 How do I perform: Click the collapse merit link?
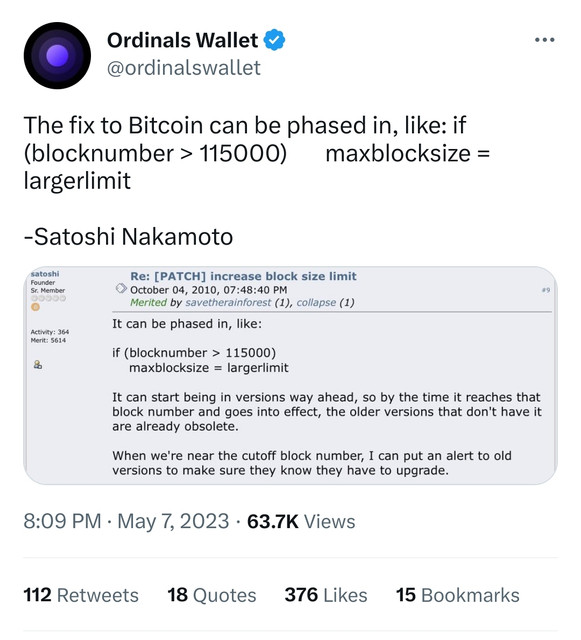(316, 302)
